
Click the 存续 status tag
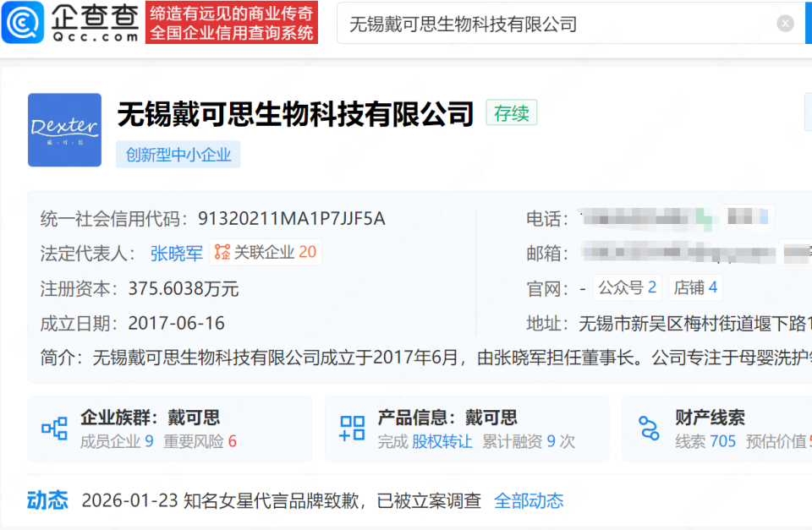511,112
